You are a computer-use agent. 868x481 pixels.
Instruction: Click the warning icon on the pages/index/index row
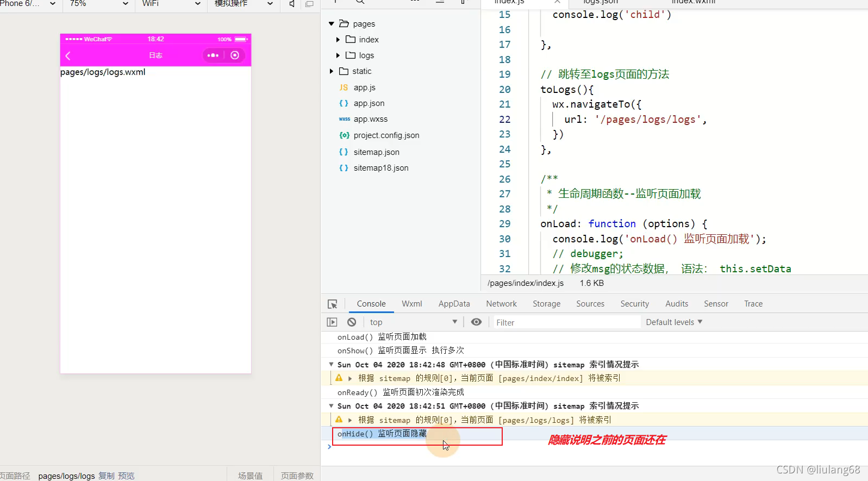click(339, 378)
